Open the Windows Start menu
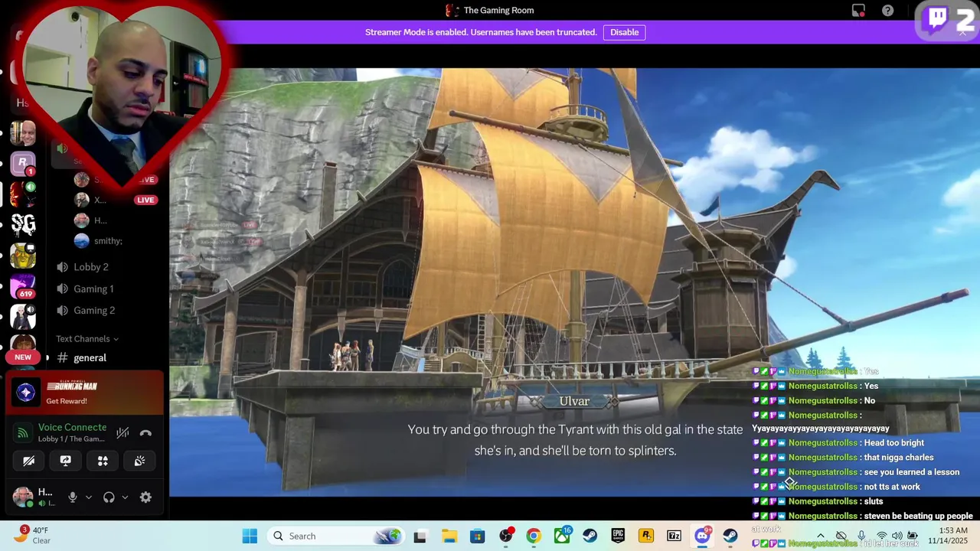 click(x=250, y=536)
